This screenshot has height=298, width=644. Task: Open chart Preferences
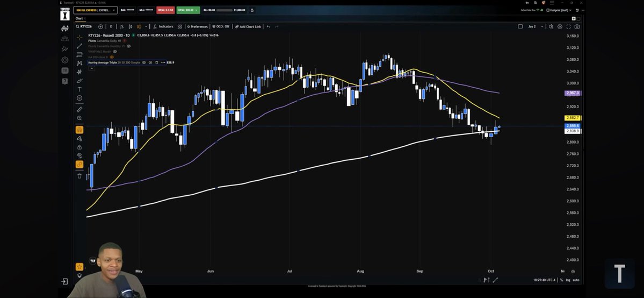(197, 27)
